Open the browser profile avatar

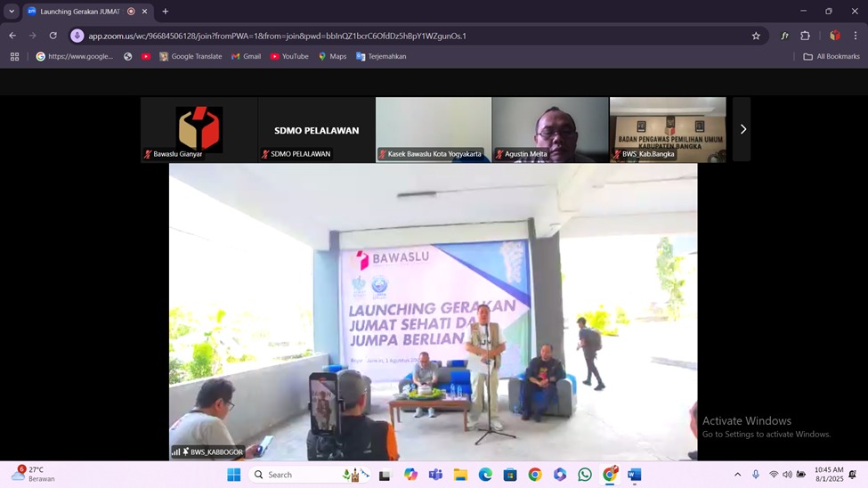click(x=835, y=36)
